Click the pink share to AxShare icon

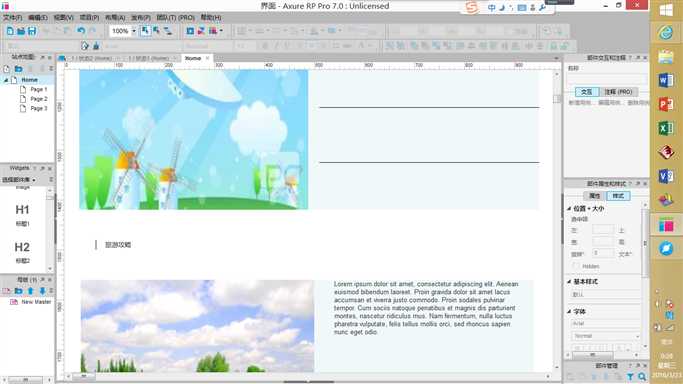coord(201,31)
